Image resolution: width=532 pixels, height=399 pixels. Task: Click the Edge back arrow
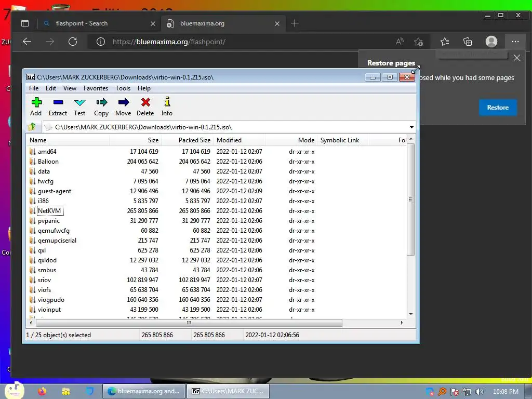[27, 42]
